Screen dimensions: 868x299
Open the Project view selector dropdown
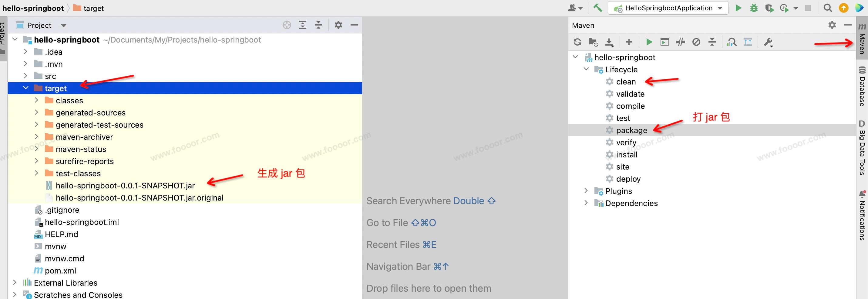[x=63, y=26]
